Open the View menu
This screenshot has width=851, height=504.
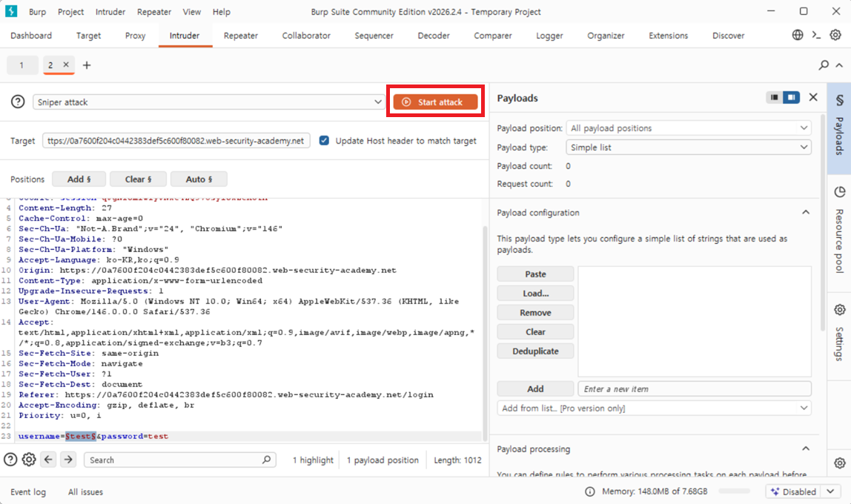pyautogui.click(x=191, y=11)
